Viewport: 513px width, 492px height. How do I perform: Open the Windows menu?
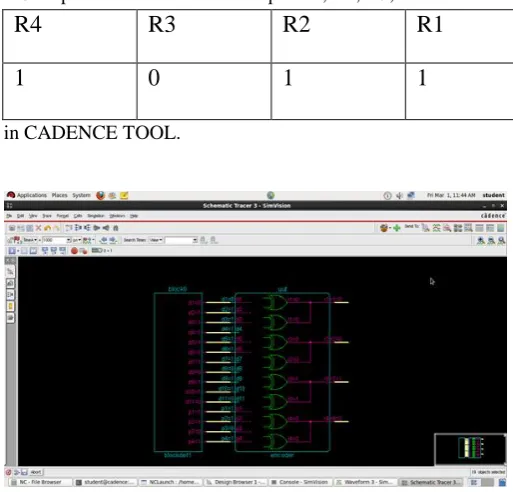click(117, 216)
